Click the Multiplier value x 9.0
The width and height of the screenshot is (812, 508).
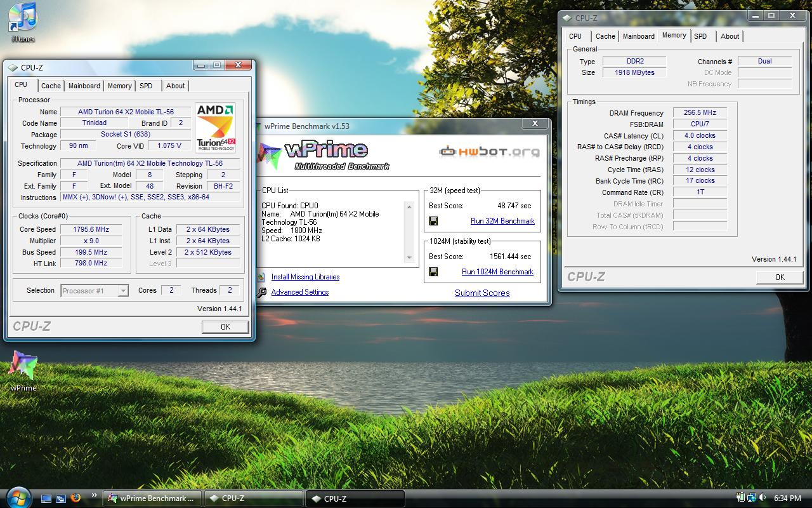point(91,241)
